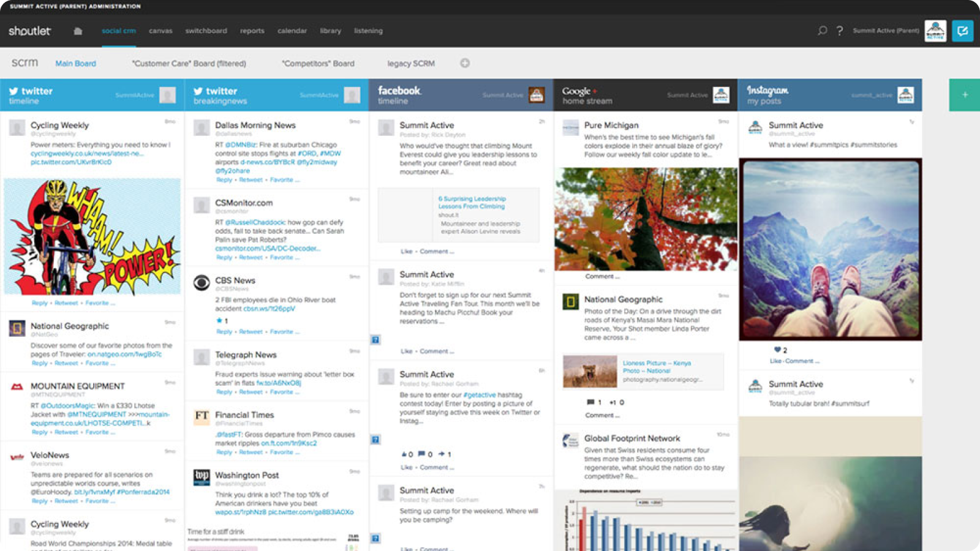This screenshot has height=551, width=980.
Task: Click comment count icon under Lioness Picture post
Action: pyautogui.click(x=590, y=402)
